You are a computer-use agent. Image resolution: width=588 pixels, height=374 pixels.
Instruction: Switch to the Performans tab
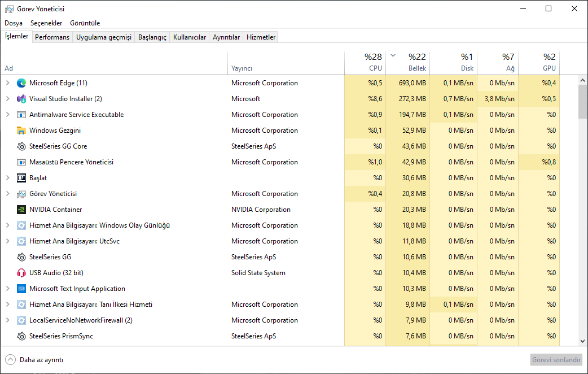tap(52, 37)
